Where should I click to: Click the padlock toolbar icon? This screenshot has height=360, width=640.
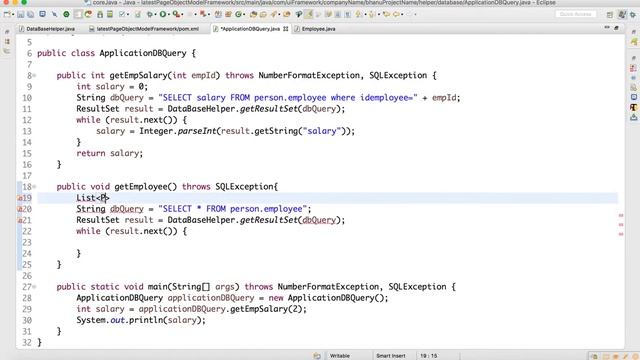100,14
